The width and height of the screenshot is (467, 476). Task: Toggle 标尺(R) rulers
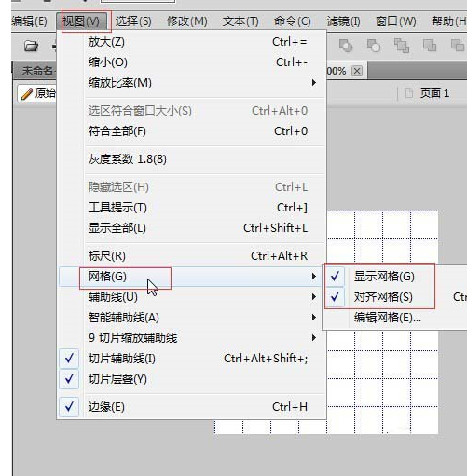[x=192, y=256]
